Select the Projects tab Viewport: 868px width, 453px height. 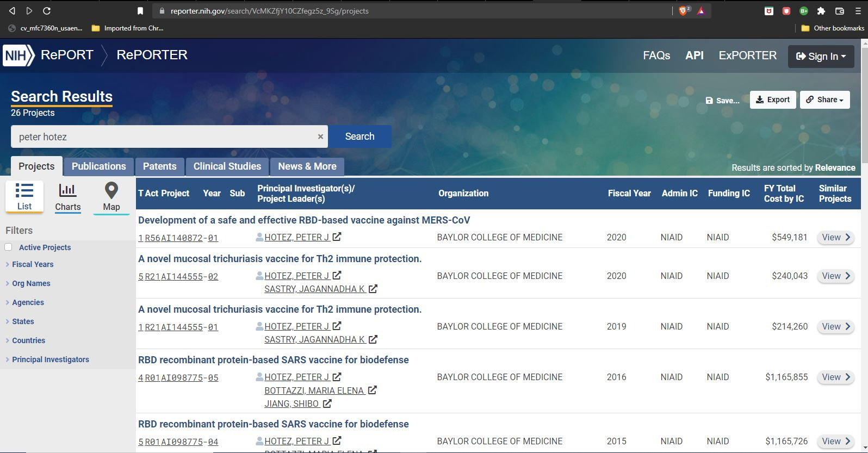pos(36,166)
